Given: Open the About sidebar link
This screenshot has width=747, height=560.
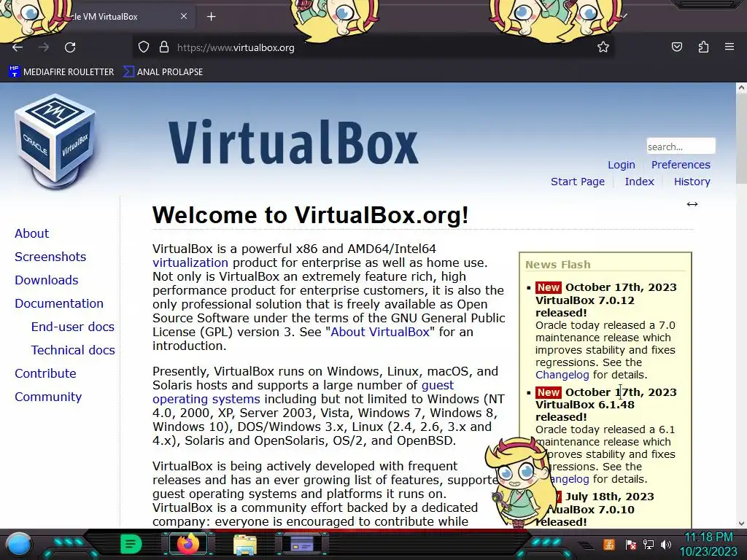Looking at the screenshot, I should click(x=32, y=233).
